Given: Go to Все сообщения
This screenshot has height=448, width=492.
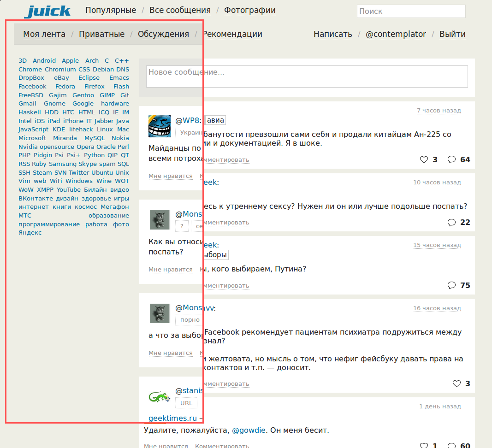Looking at the screenshot, I should pyautogui.click(x=180, y=10).
